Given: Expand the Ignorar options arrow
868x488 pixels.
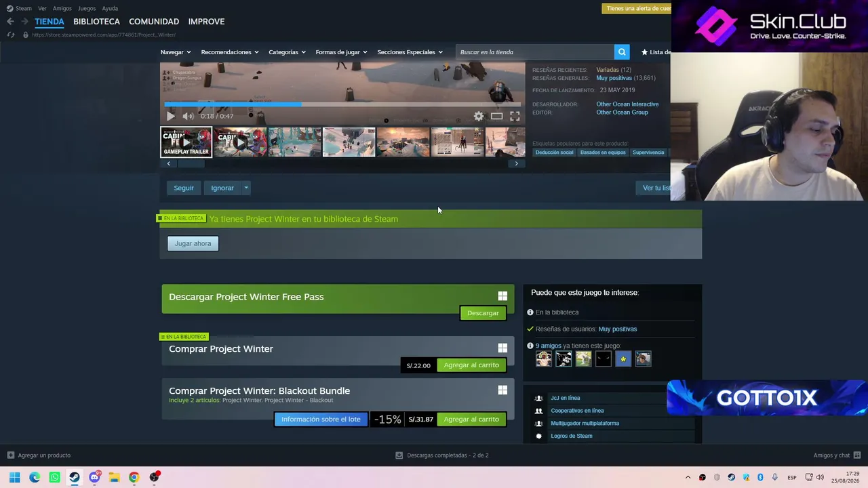Looking at the screenshot, I should [x=246, y=188].
